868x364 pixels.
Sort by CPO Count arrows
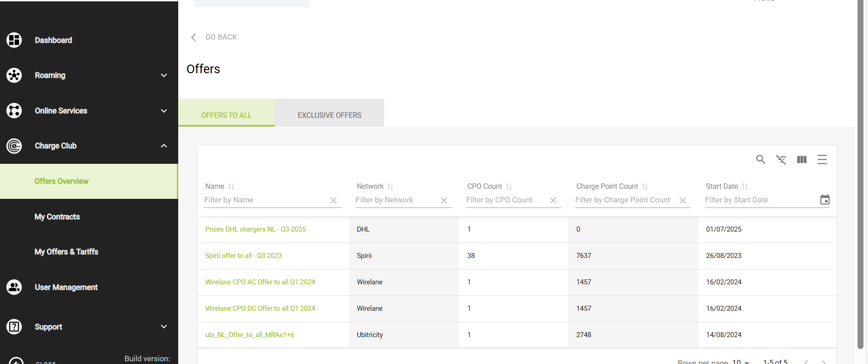point(509,187)
